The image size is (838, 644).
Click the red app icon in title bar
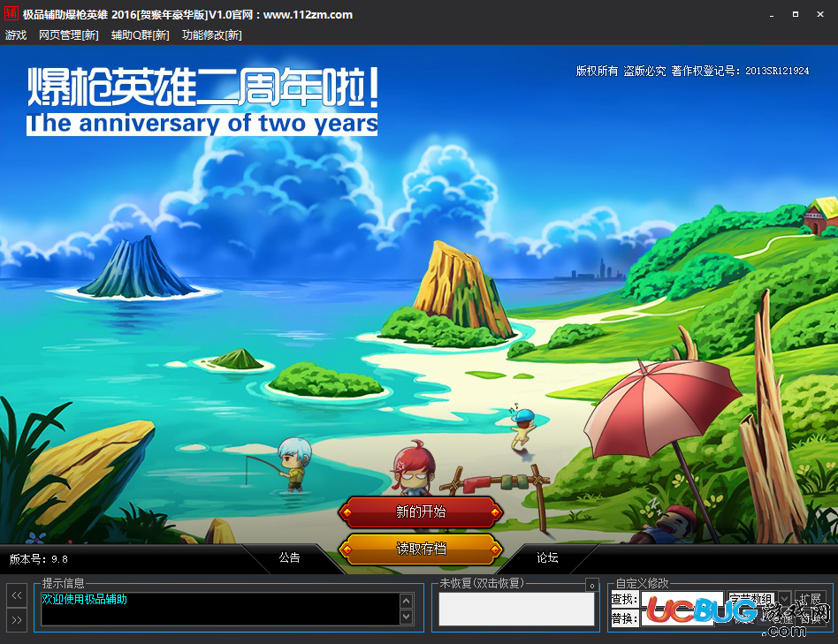tap(11, 13)
